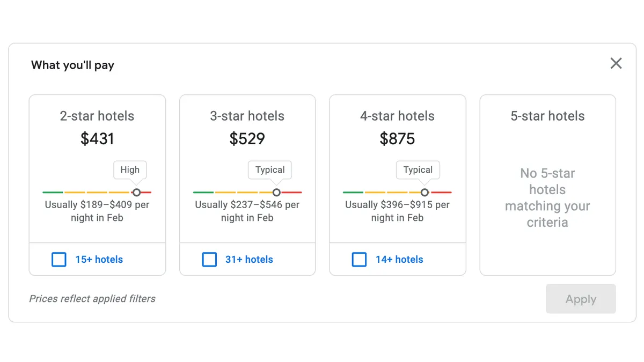Click the Prices reflect applied filters note

point(92,299)
